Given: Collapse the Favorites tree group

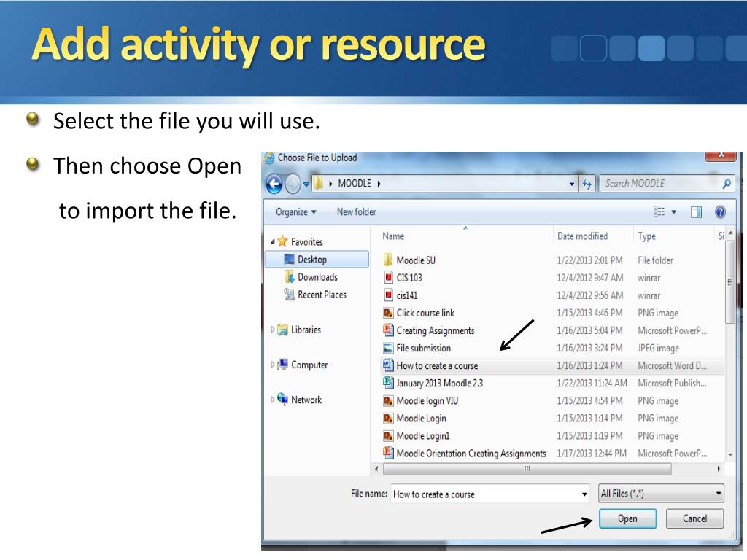Looking at the screenshot, I should [x=273, y=242].
